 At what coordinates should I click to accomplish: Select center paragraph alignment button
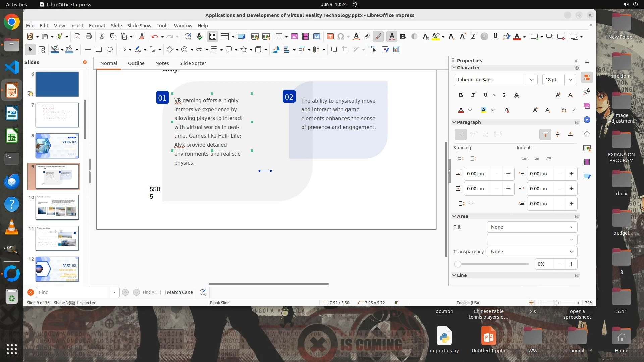tap(473, 135)
